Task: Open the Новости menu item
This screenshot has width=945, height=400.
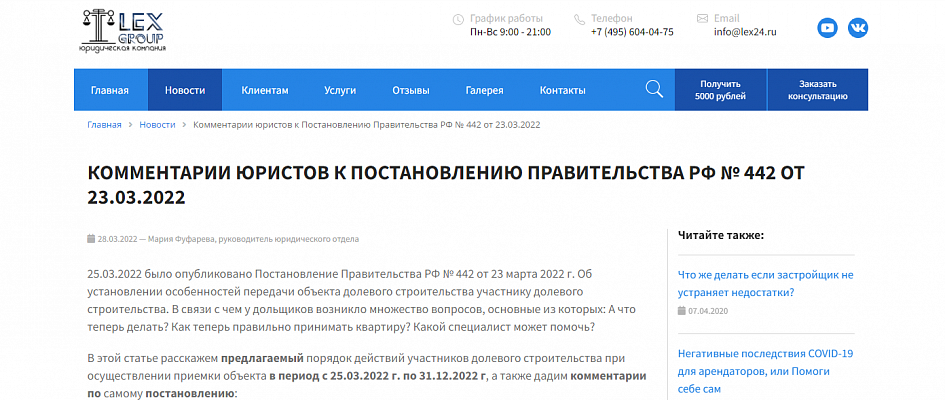Action: tap(185, 90)
